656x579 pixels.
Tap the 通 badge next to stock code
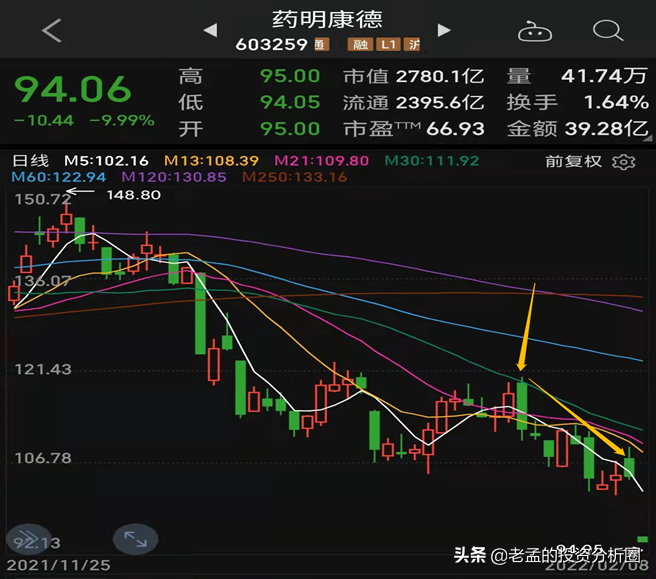point(320,44)
